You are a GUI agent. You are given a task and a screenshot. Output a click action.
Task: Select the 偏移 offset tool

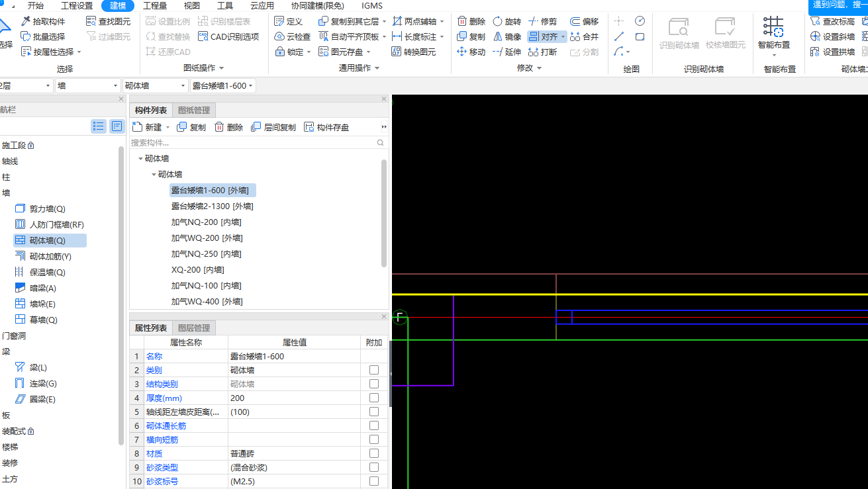tap(584, 22)
